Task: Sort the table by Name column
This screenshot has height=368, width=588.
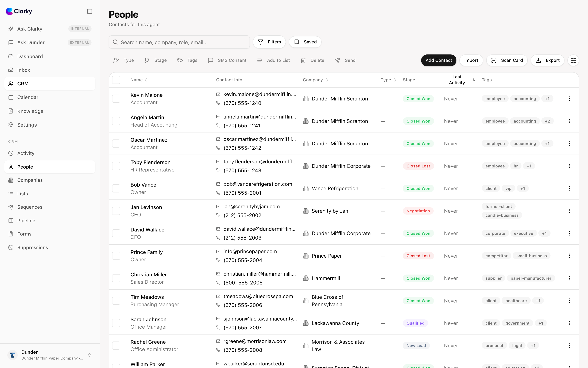Action: pyautogui.click(x=139, y=80)
